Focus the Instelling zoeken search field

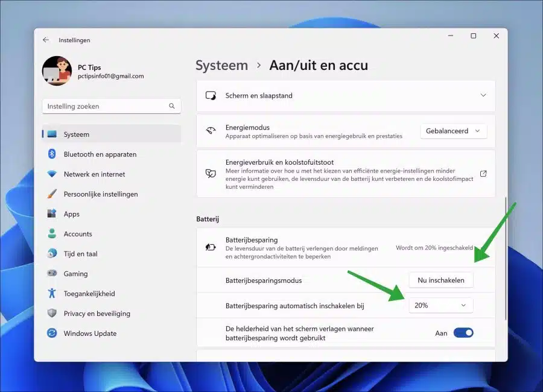[x=112, y=106]
